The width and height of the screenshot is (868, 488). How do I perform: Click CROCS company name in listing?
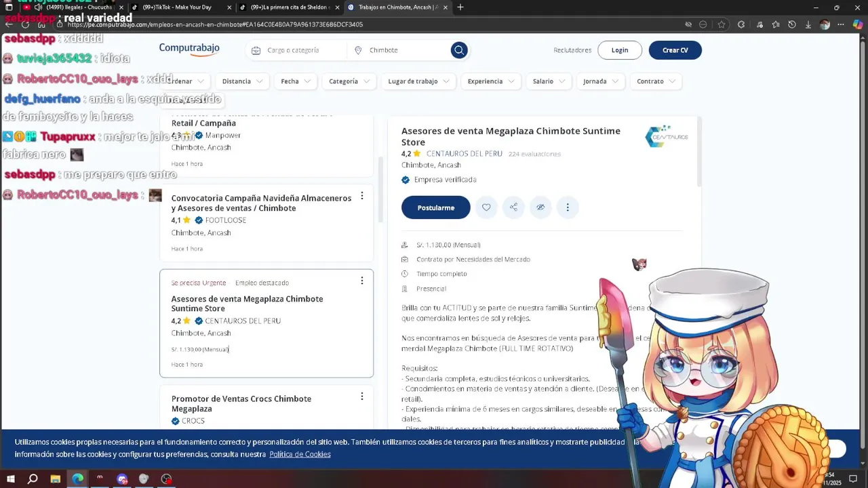[x=193, y=421]
